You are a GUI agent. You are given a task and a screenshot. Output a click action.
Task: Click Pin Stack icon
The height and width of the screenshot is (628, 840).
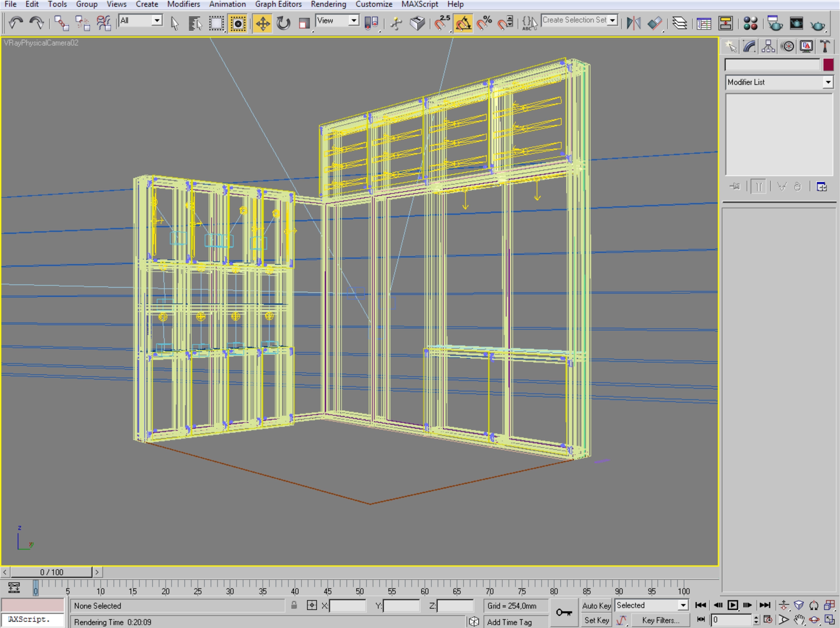(735, 186)
